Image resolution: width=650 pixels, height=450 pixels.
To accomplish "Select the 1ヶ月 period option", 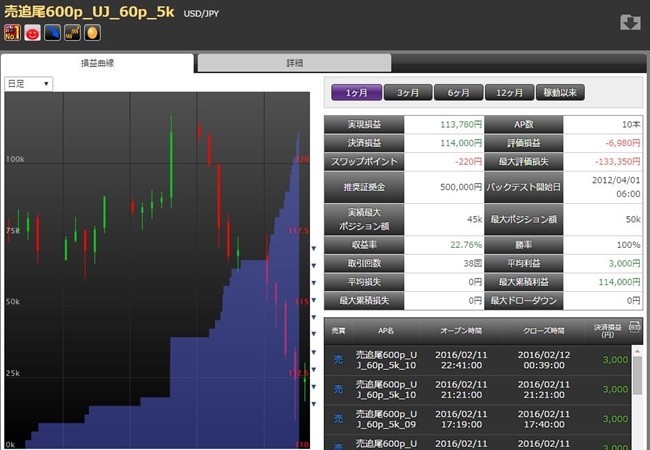I will pos(355,92).
